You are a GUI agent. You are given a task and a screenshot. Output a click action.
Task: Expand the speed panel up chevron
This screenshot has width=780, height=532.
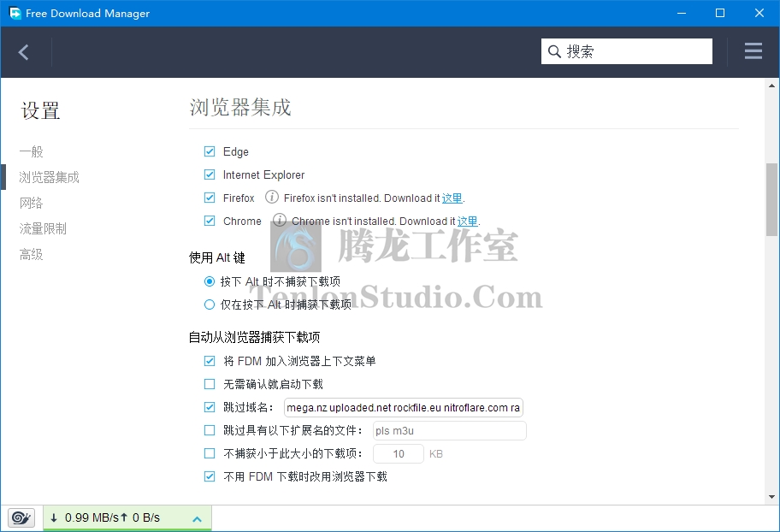(197, 519)
